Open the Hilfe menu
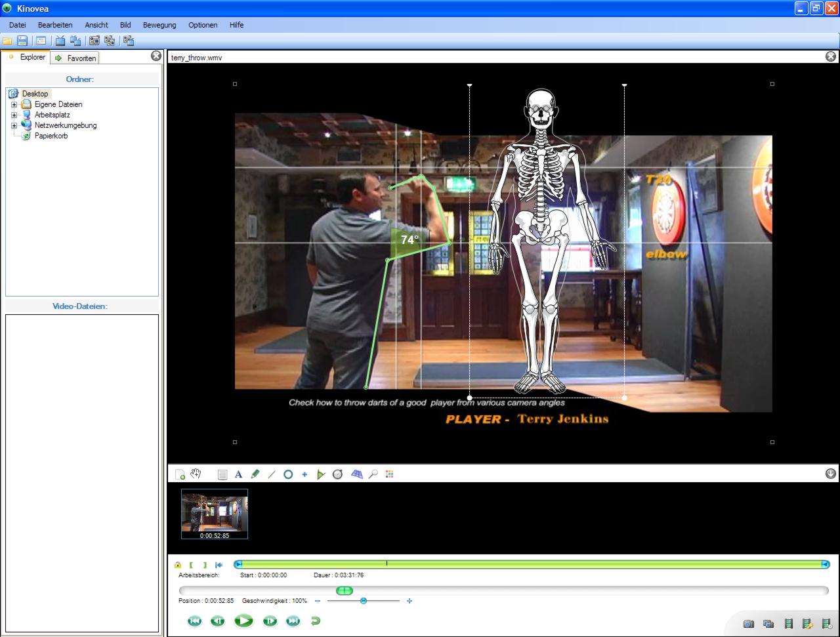 (x=236, y=25)
